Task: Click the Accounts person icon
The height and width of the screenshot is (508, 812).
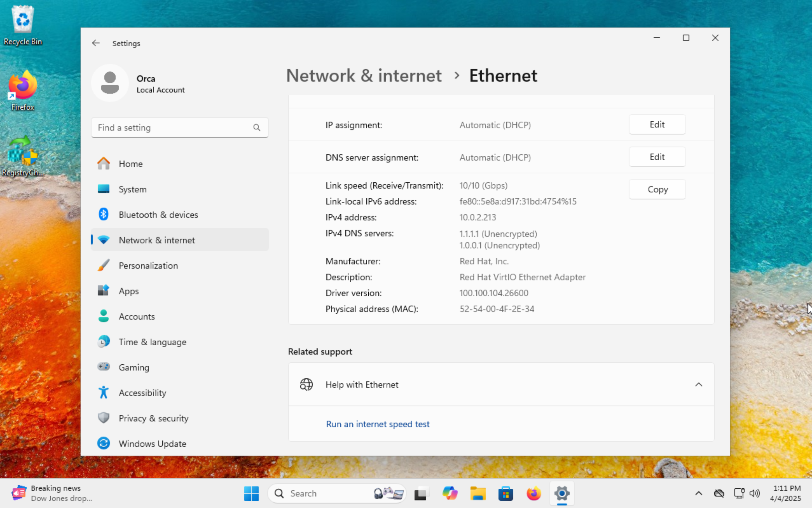Action: click(103, 316)
